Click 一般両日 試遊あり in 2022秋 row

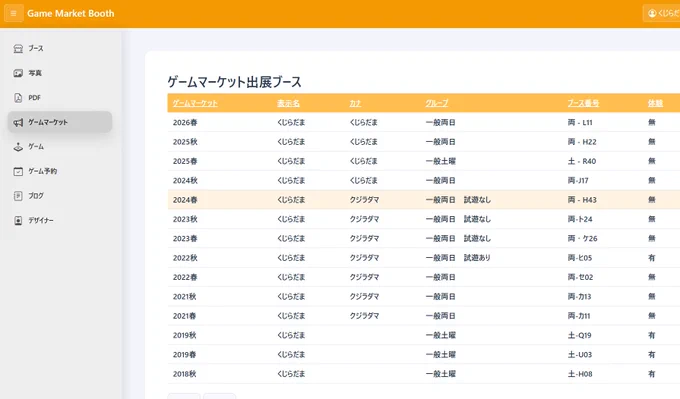tap(458, 258)
